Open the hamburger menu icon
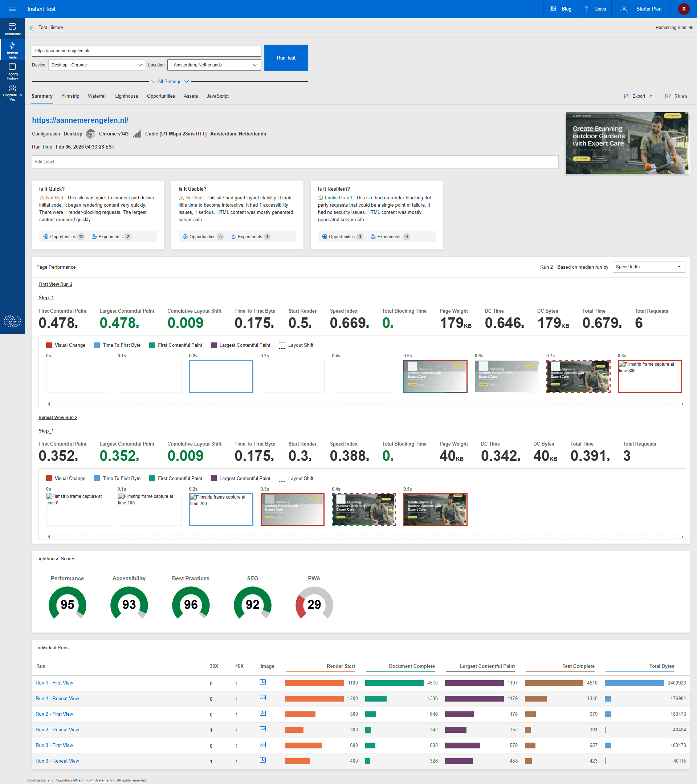Image resolution: width=697 pixels, height=784 pixels. pyautogui.click(x=12, y=9)
